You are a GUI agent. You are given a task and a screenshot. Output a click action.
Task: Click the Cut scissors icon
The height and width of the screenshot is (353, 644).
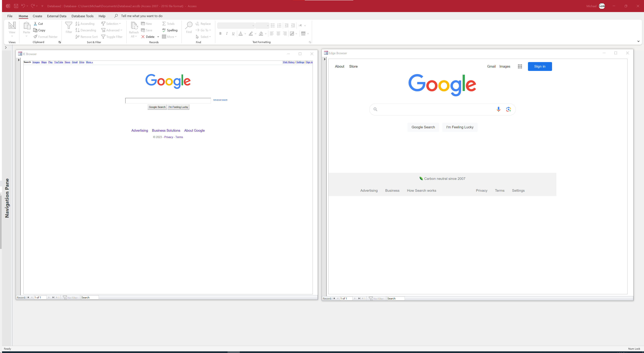point(35,24)
